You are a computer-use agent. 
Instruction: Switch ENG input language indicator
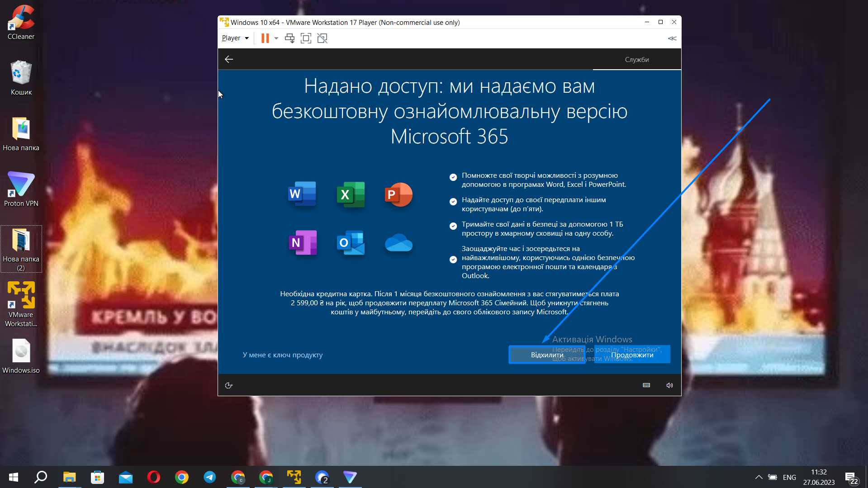789,478
